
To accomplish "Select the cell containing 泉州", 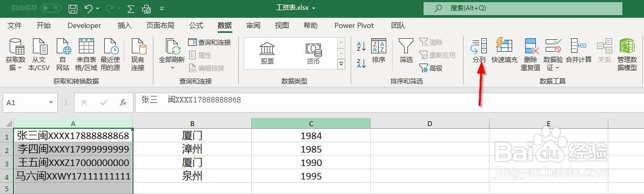I will pyautogui.click(x=192, y=176).
